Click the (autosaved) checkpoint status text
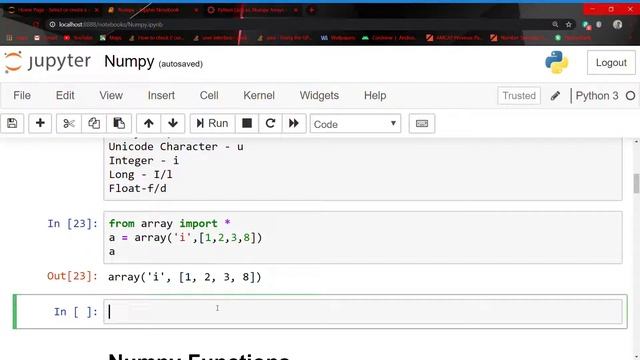 pyautogui.click(x=180, y=64)
